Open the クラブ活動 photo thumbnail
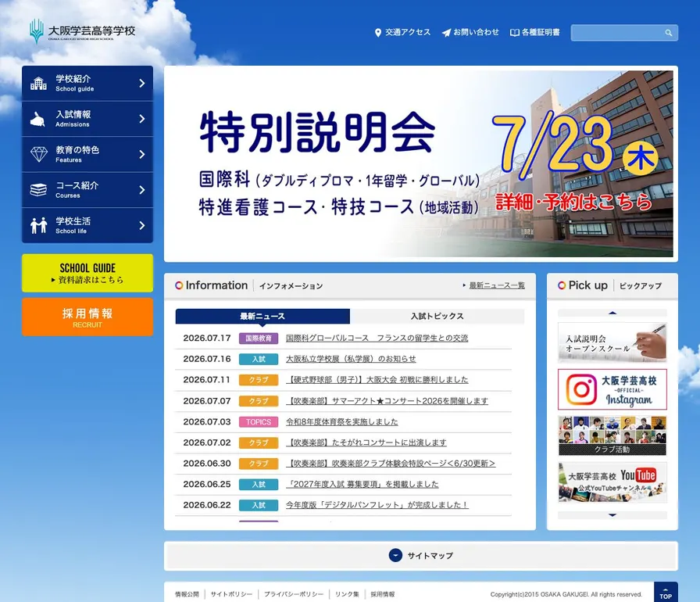 coord(612,435)
